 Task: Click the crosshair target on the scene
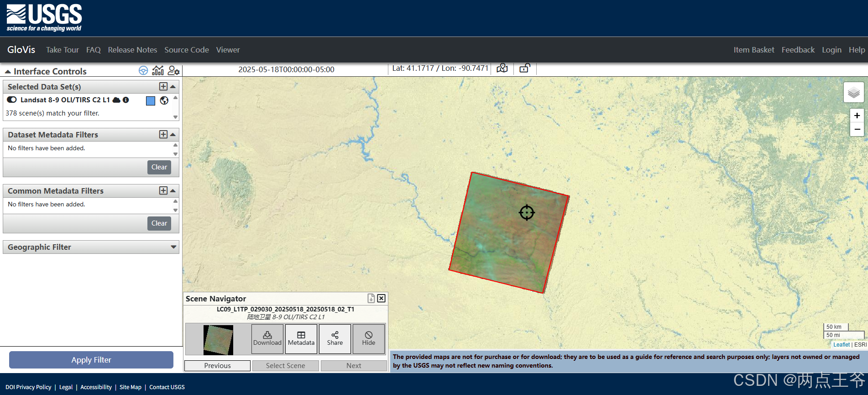(527, 212)
